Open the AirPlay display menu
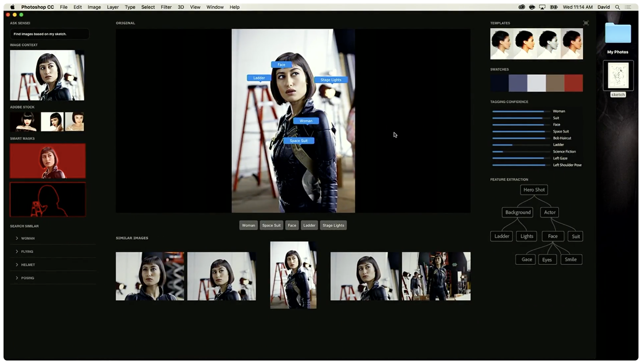 (542, 7)
